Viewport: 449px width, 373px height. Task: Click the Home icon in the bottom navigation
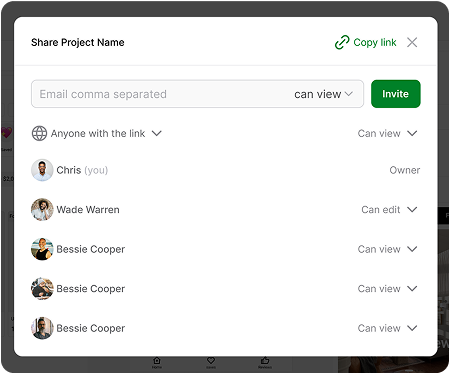point(157,361)
